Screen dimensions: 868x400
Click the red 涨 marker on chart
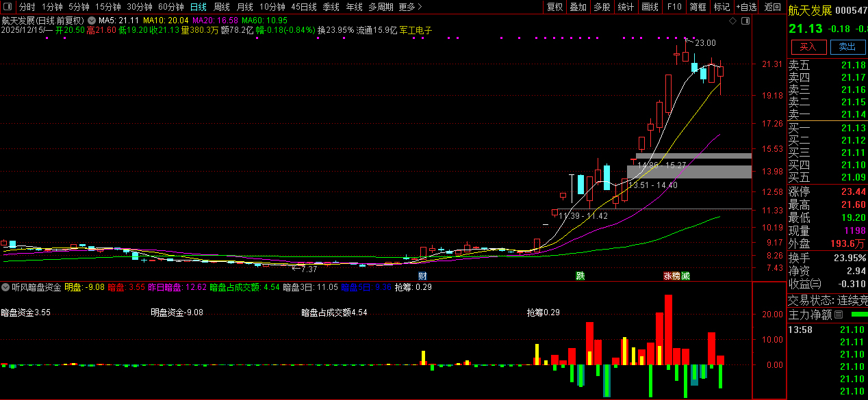pyautogui.click(x=667, y=276)
